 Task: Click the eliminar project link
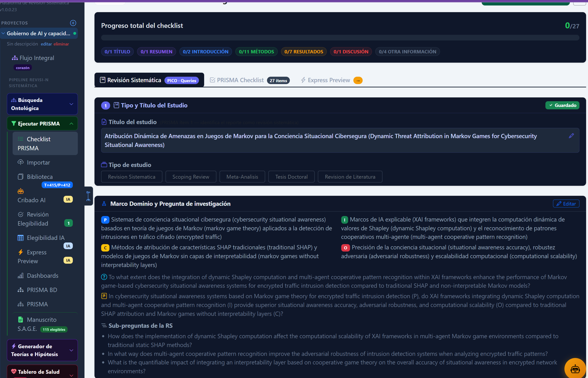61,44
